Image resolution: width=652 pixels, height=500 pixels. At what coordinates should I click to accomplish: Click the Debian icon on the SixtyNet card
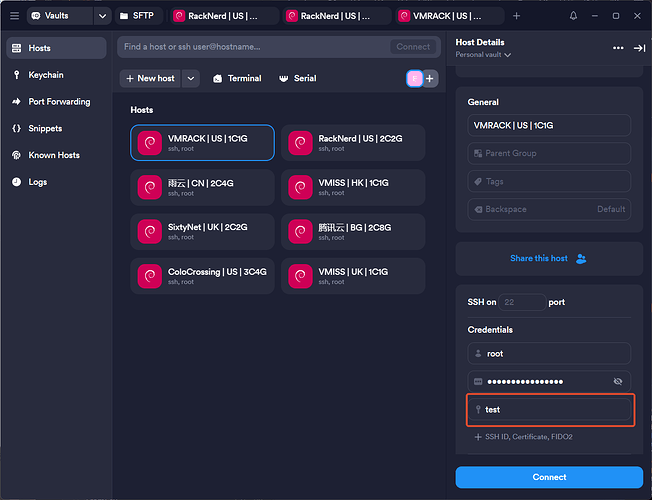pos(150,232)
